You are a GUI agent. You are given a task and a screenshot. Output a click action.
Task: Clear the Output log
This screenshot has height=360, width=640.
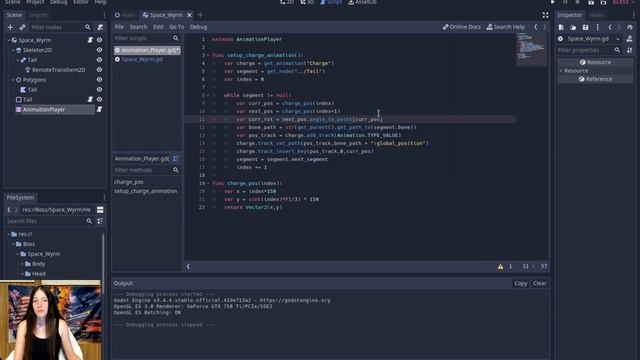(540, 283)
